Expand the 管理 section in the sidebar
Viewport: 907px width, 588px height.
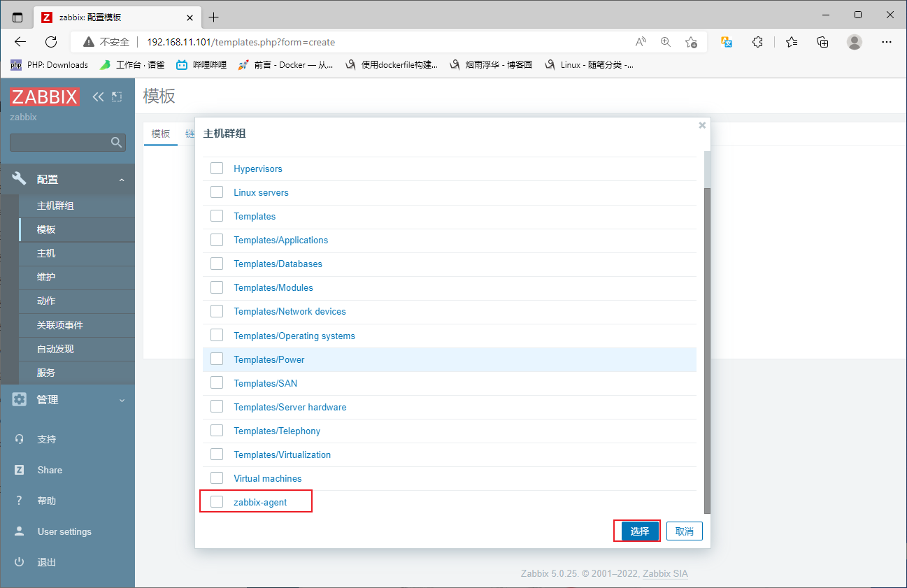[67, 400]
